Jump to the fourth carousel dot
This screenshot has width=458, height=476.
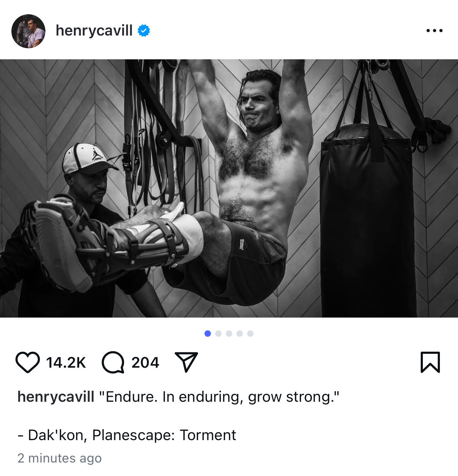(x=240, y=334)
